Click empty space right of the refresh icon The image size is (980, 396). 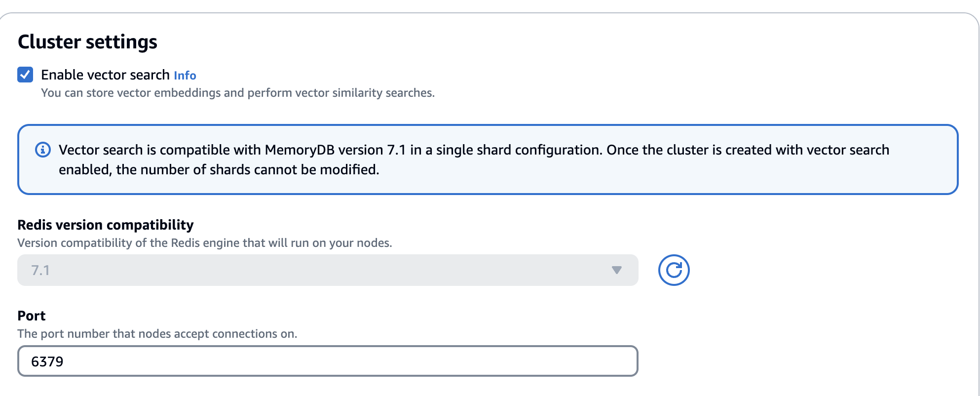coord(814,270)
